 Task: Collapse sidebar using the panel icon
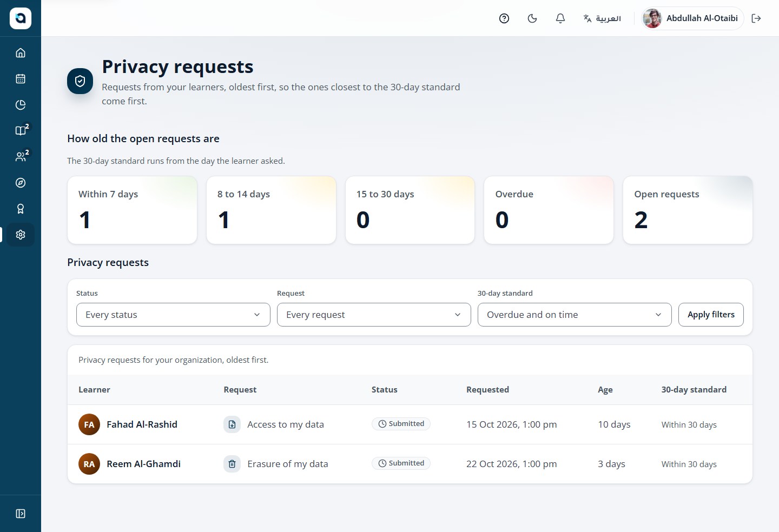[21, 514]
